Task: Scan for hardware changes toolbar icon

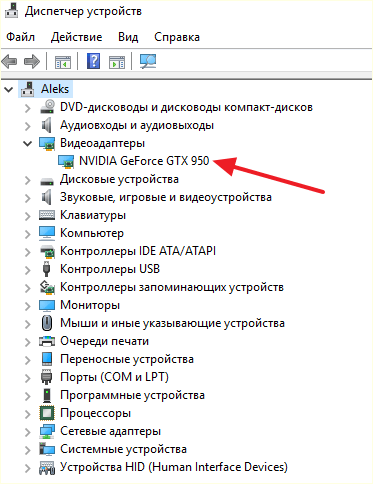Action: click(148, 61)
